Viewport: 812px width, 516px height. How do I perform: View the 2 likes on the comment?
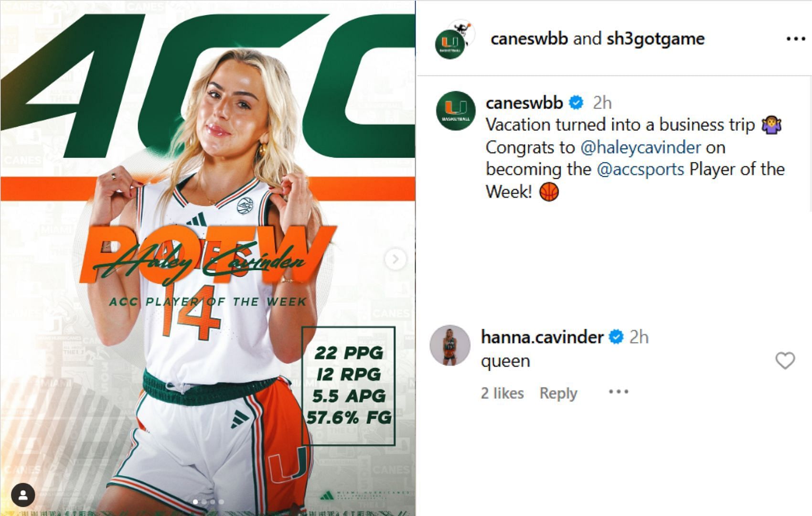(502, 393)
